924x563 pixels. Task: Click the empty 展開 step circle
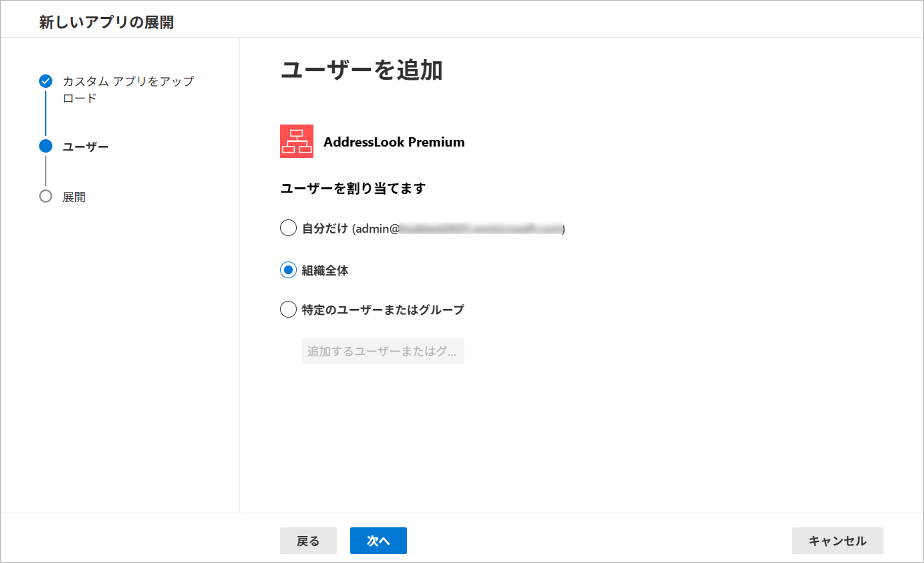(x=46, y=196)
